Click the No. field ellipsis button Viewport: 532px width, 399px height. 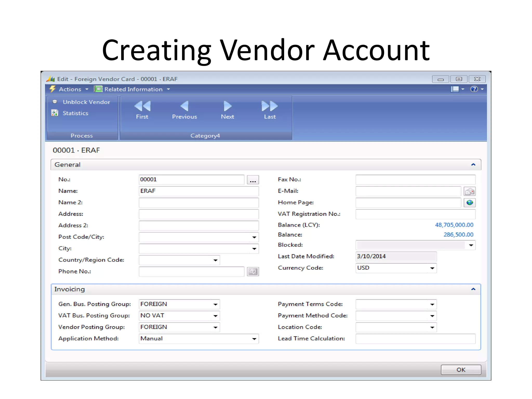click(x=253, y=180)
